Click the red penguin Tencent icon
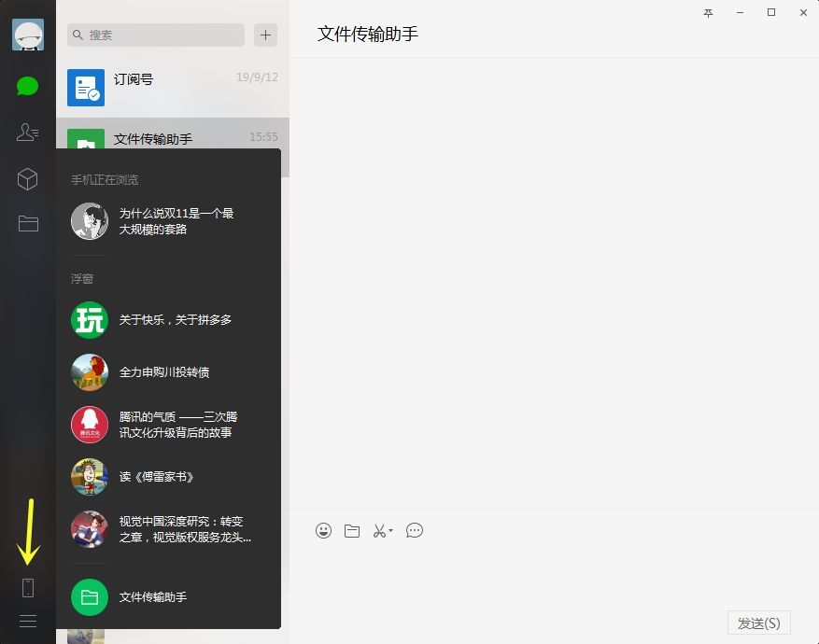Image resolution: width=819 pixels, height=644 pixels. point(90,425)
